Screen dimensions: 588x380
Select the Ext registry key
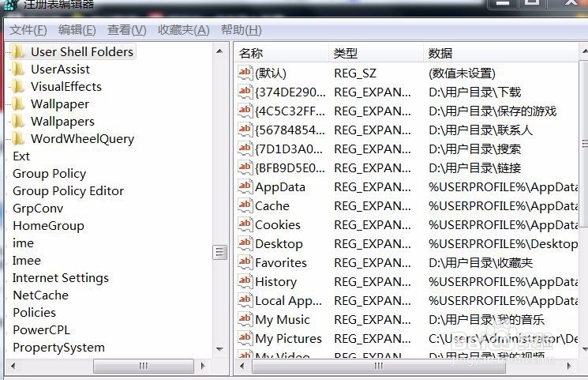pos(21,156)
